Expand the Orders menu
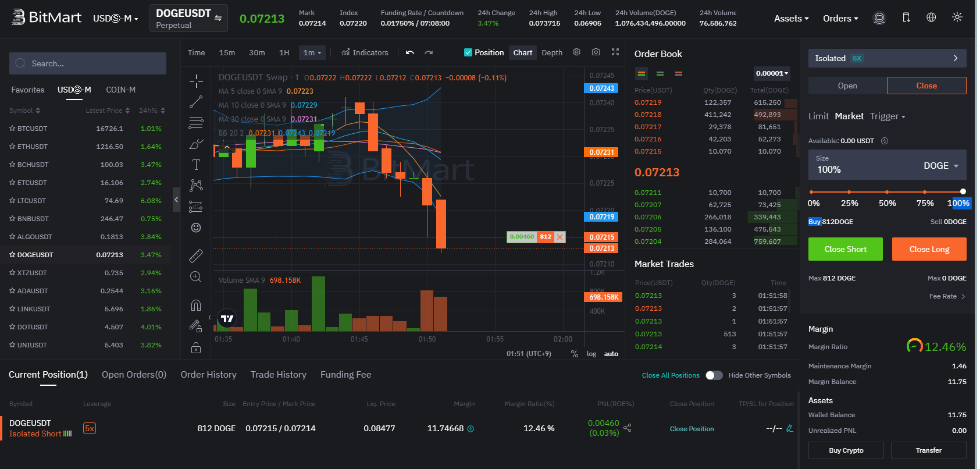 point(840,19)
